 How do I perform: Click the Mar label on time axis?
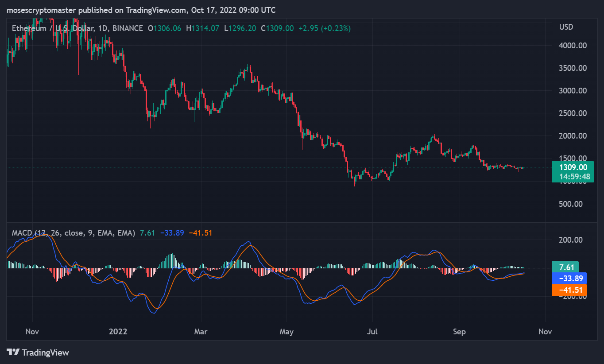201,332
